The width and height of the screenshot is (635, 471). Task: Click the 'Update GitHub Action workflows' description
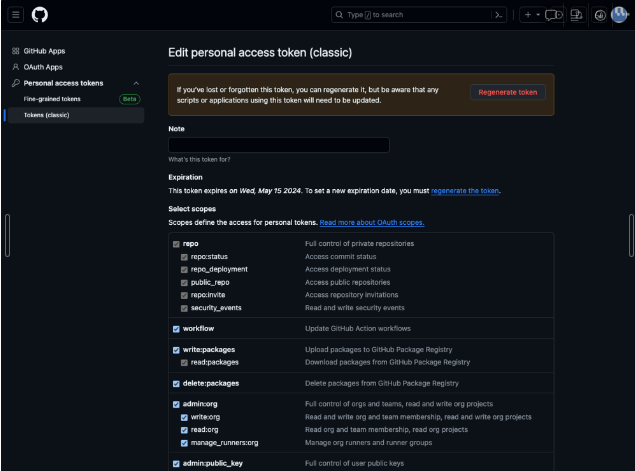tap(358, 328)
